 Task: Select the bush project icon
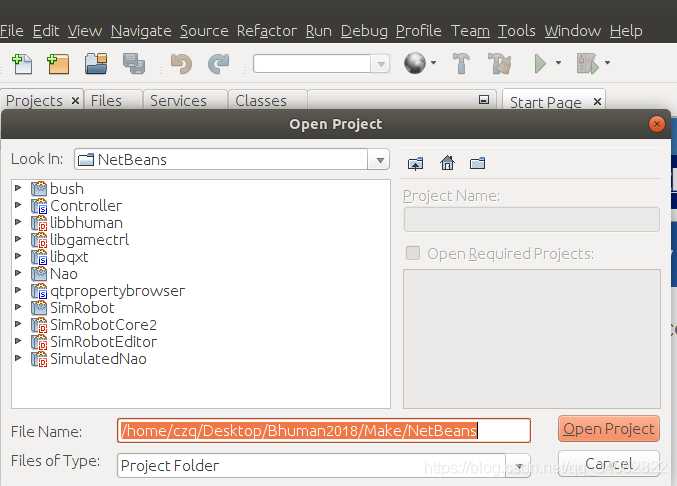pos(39,189)
